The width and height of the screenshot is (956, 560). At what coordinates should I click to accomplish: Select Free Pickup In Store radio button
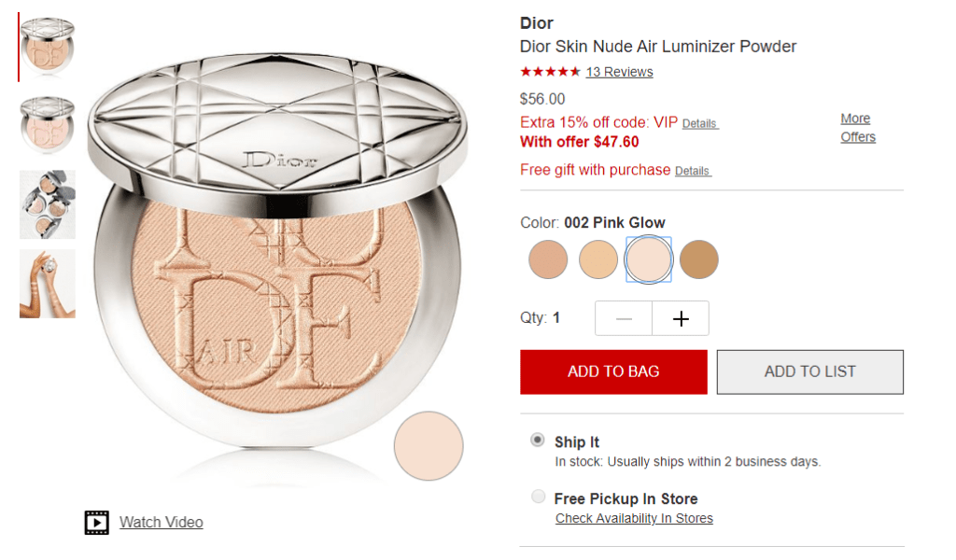coord(538,496)
